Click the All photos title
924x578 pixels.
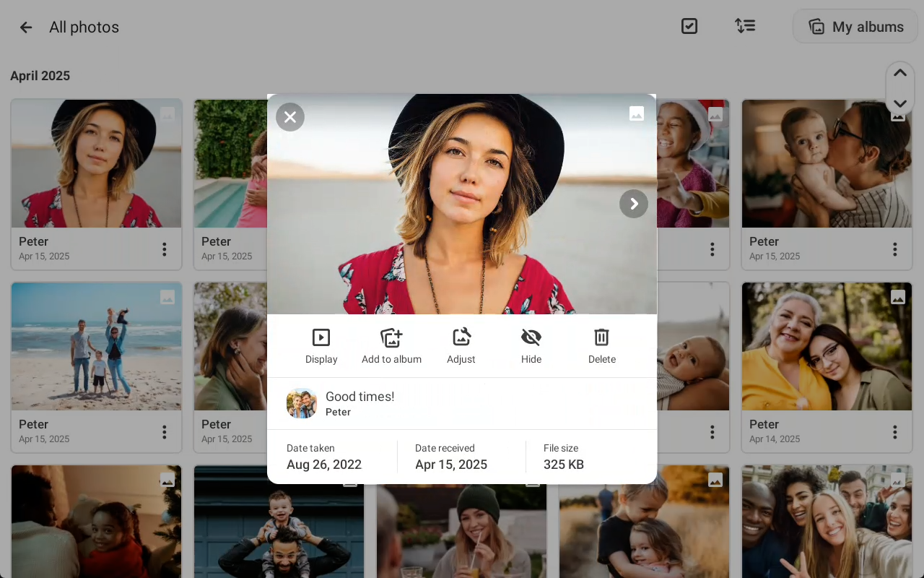(84, 27)
